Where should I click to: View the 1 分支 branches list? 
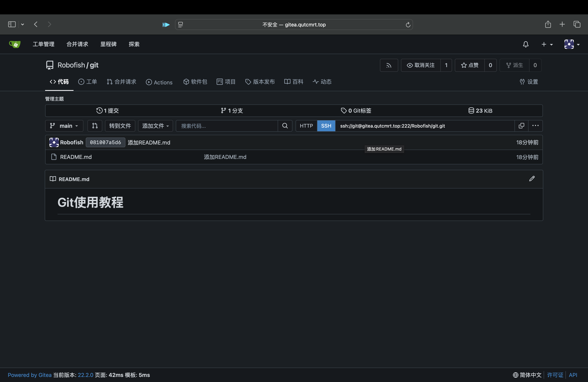coord(232,111)
